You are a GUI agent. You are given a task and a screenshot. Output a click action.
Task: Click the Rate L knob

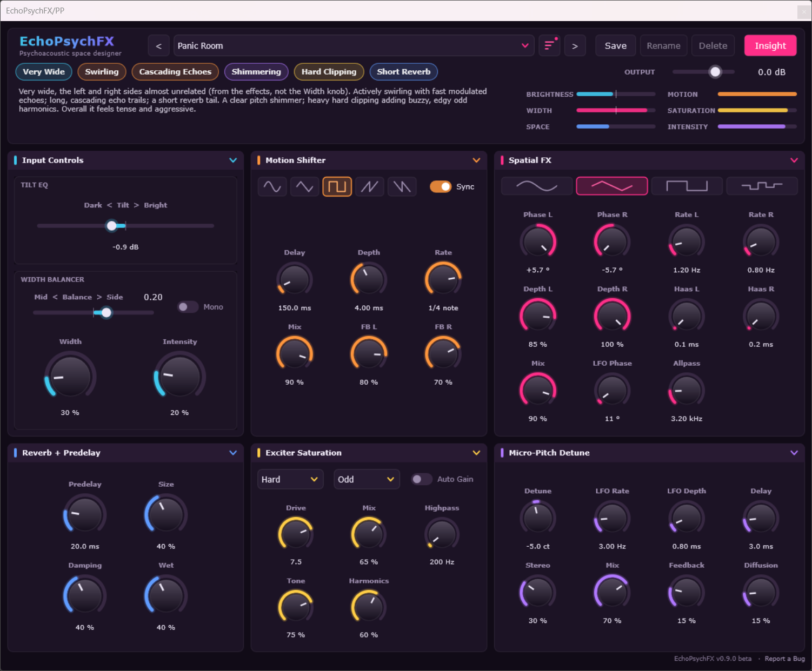pyautogui.click(x=687, y=241)
